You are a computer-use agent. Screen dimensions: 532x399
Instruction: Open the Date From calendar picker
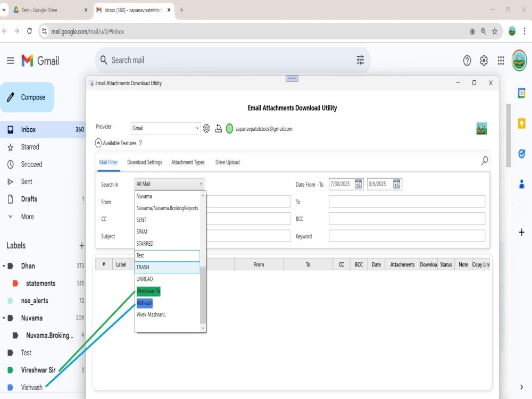tap(358, 184)
